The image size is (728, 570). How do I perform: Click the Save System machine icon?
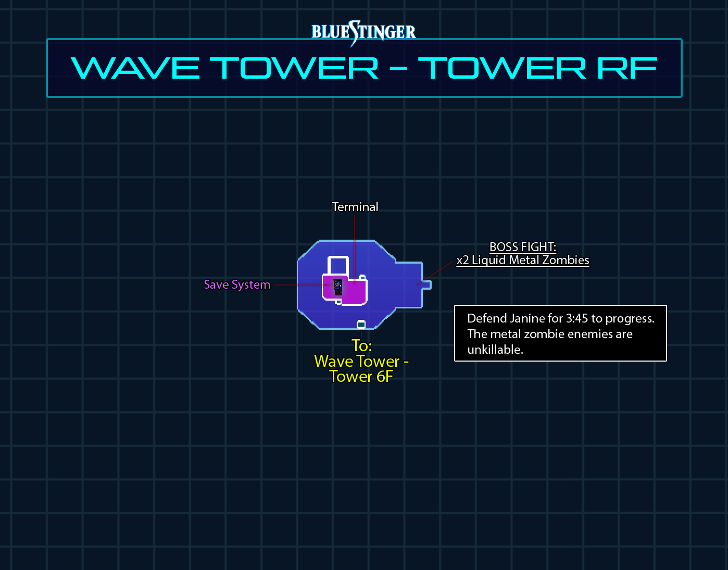pyautogui.click(x=338, y=288)
